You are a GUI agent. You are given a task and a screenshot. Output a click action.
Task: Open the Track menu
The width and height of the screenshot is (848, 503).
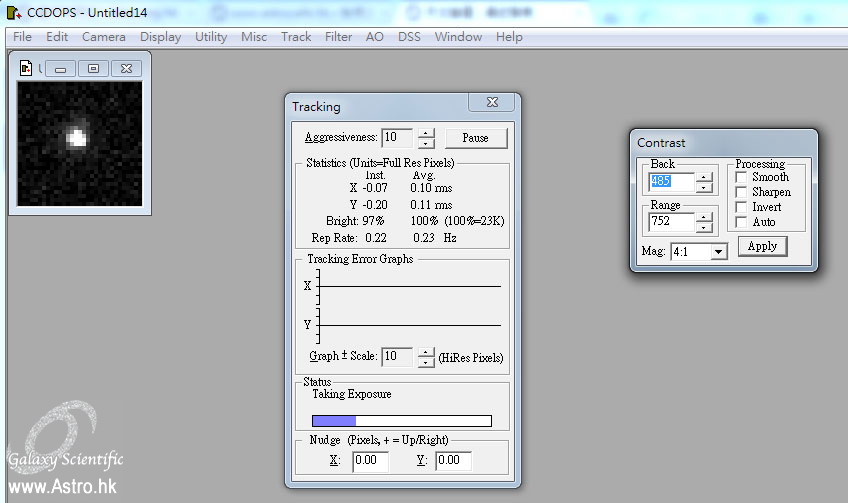[x=296, y=37]
